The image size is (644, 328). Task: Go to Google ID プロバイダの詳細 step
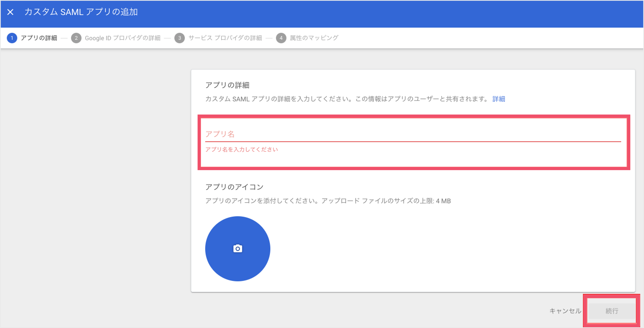pos(123,38)
